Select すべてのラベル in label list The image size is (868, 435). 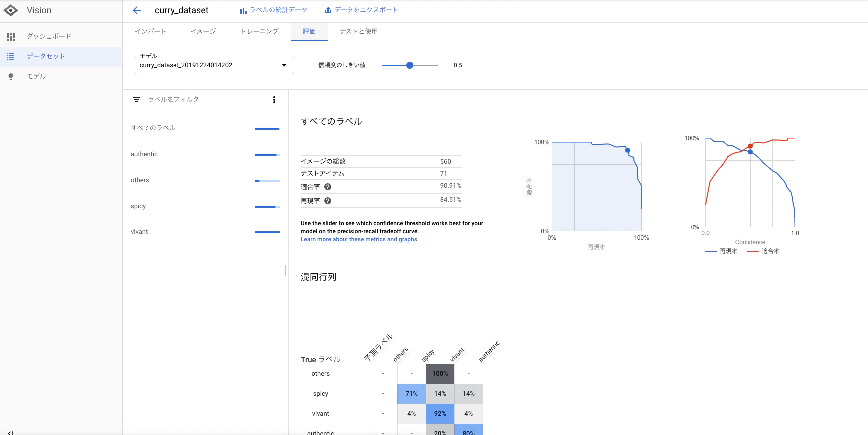click(205, 128)
